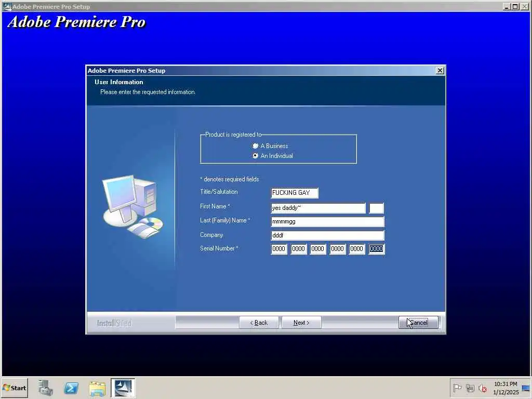Screen dimensions: 532x399
Task: Click the Last (Family) Name input field
Action: [x=327, y=221]
